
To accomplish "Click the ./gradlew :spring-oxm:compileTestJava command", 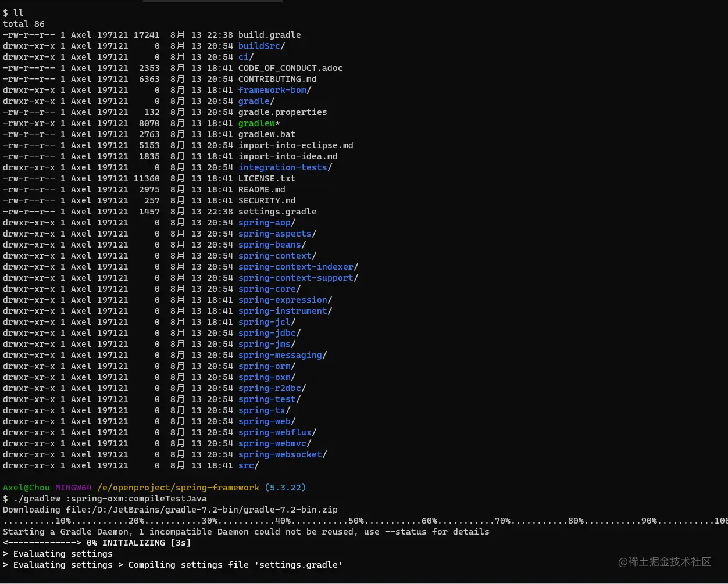I will [110, 499].
